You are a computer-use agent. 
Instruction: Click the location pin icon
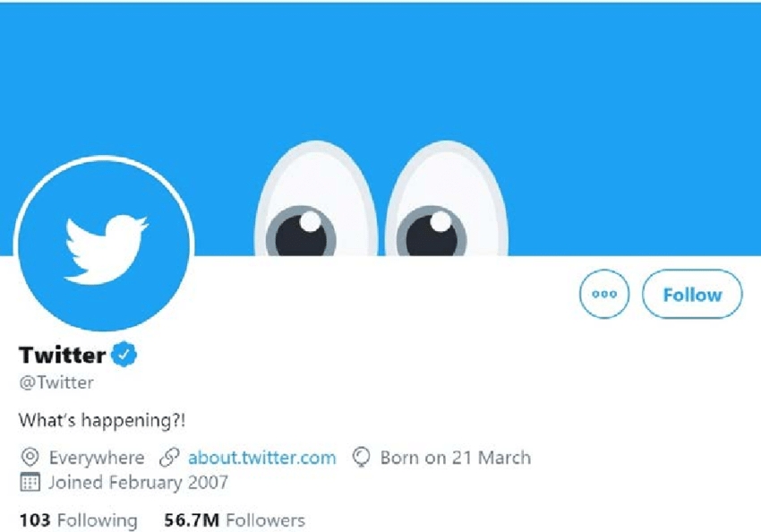[x=30, y=457]
